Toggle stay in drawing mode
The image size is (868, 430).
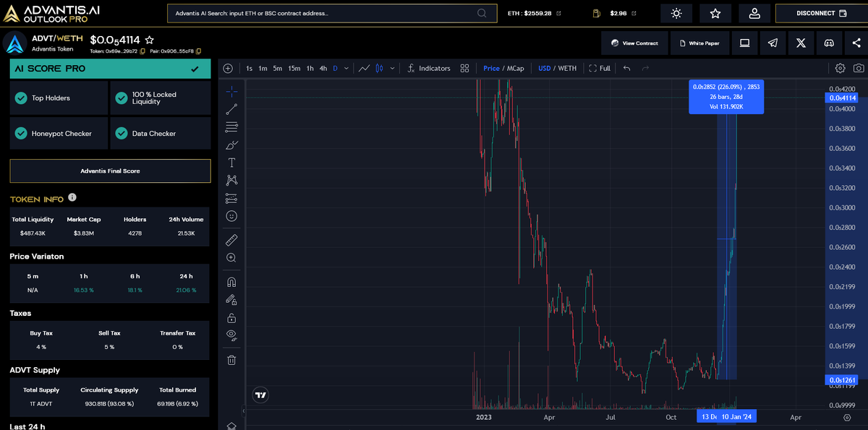click(231, 299)
